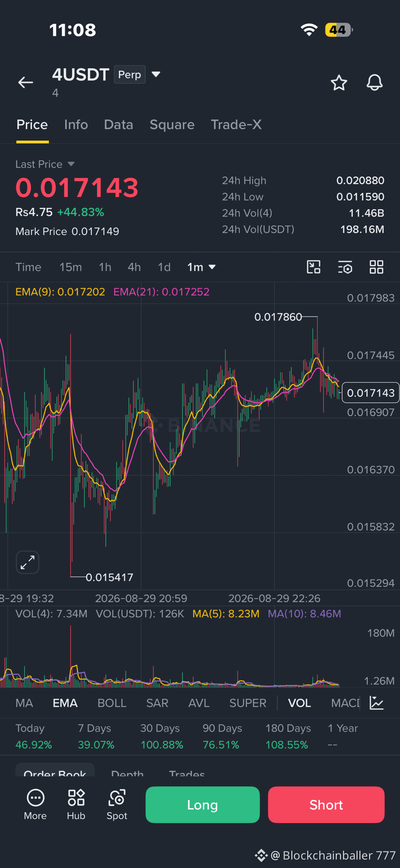Tap the 24h Low value 0.011590
This screenshot has width=400, height=868.
pyautogui.click(x=360, y=197)
